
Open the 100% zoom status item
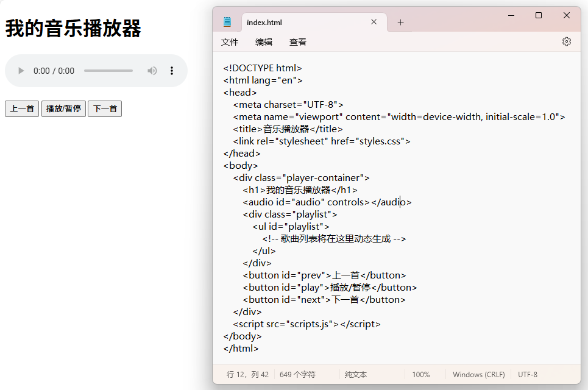421,375
